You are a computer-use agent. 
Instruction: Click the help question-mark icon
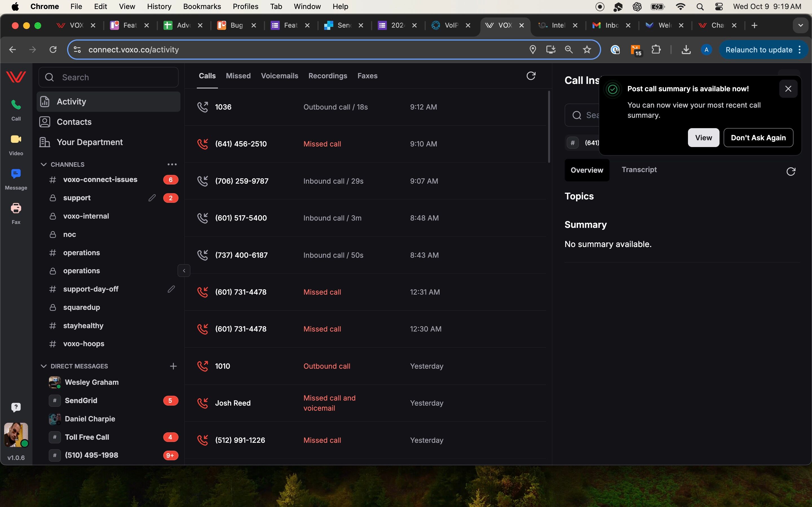point(16,407)
